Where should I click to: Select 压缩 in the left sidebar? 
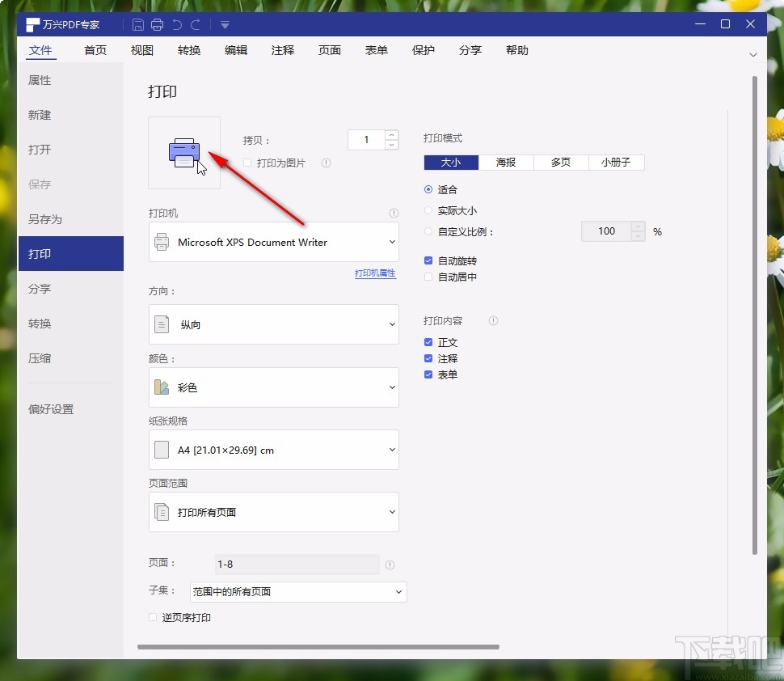pyautogui.click(x=40, y=358)
